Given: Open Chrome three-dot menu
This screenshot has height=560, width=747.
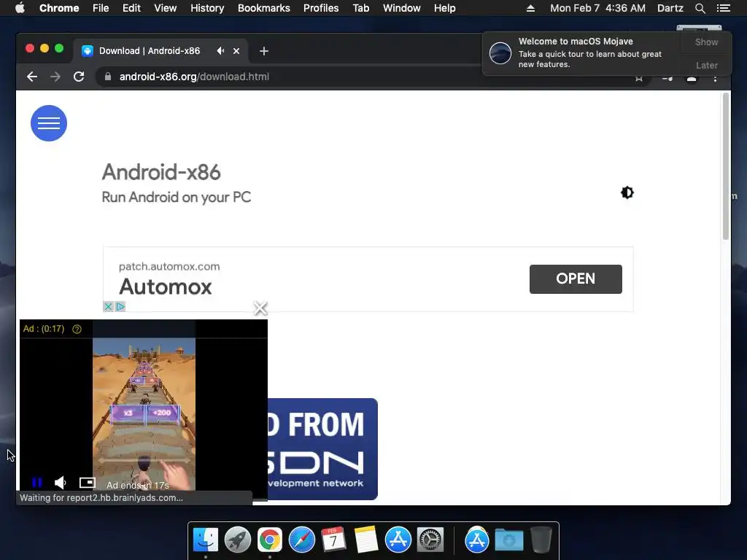Looking at the screenshot, I should [715, 77].
